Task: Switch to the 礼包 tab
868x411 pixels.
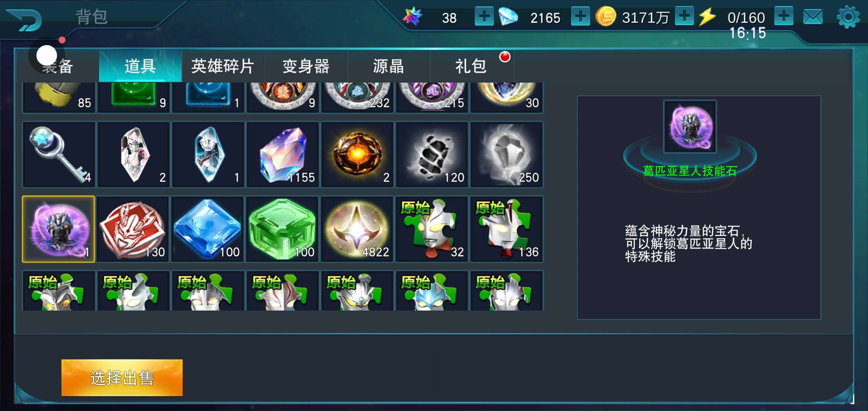Action: 471,66
